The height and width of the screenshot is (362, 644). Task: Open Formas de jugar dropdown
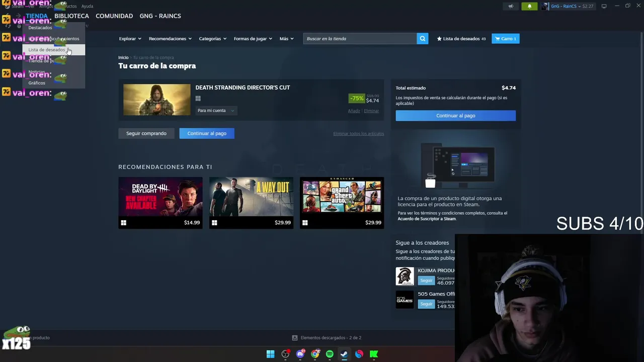pos(253,39)
